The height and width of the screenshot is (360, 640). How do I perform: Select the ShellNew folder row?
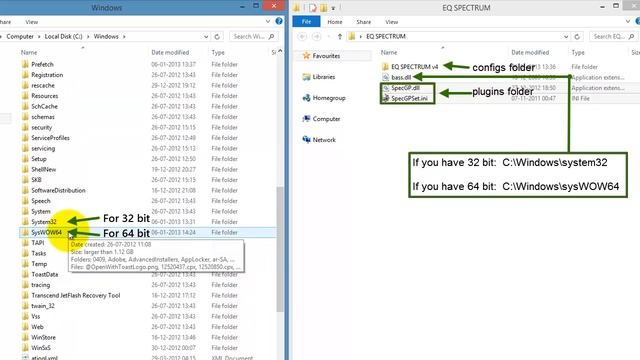pyautogui.click(x=147, y=169)
